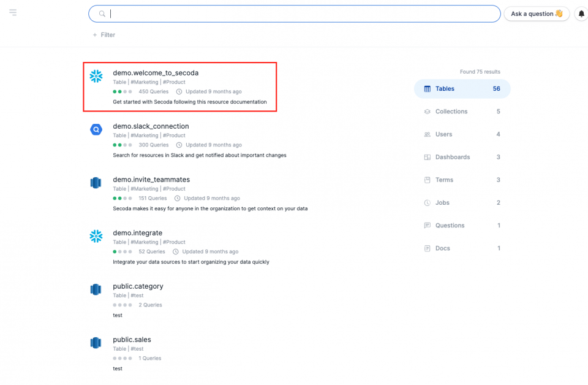Image resolution: width=588 pixels, height=385 pixels.
Task: Click #Product tag on demo.welcome_to_secoda
Action: 174,82
